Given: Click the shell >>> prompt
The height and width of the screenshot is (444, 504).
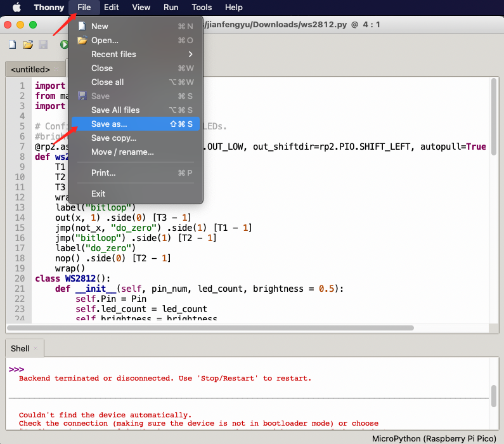Looking at the screenshot, I should pyautogui.click(x=16, y=369).
